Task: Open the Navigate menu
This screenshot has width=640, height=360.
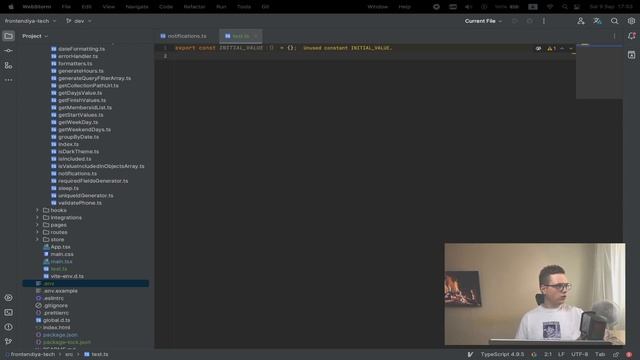Action: pyautogui.click(x=137, y=7)
